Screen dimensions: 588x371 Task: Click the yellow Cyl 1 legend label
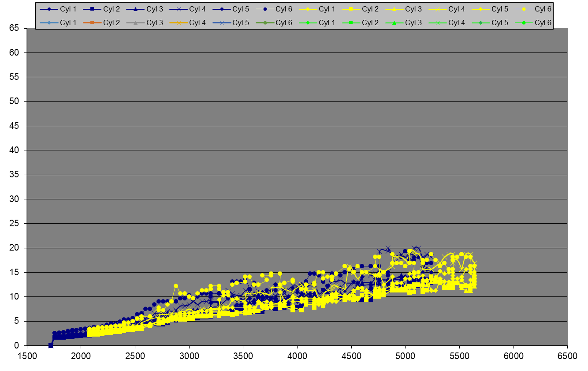click(327, 9)
